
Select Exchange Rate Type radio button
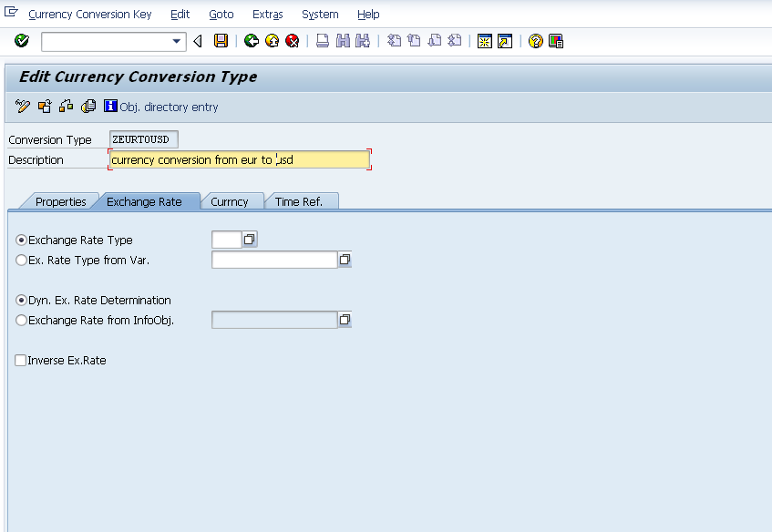pyautogui.click(x=21, y=240)
